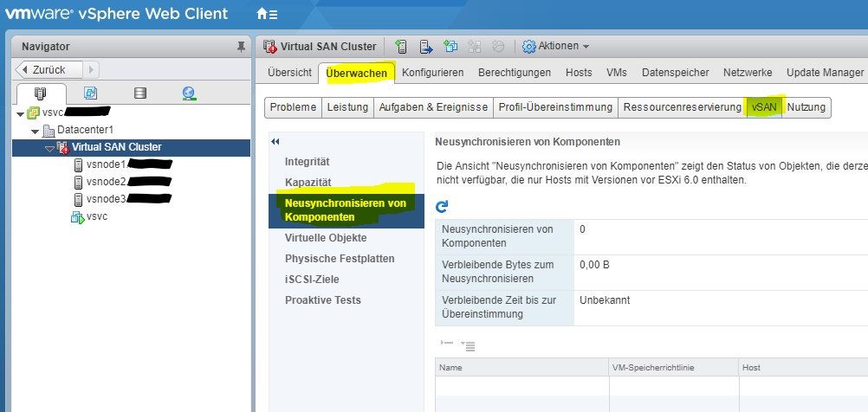Open Proaktive Tests menu entry

pyautogui.click(x=323, y=299)
